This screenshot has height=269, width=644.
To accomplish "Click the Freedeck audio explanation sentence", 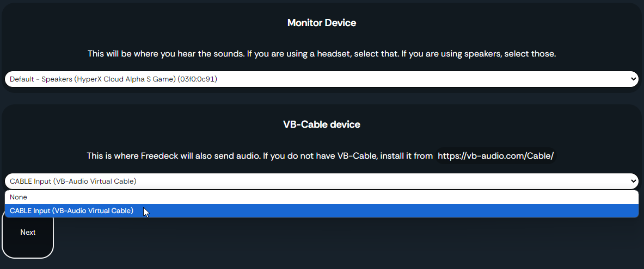I will tap(260, 156).
